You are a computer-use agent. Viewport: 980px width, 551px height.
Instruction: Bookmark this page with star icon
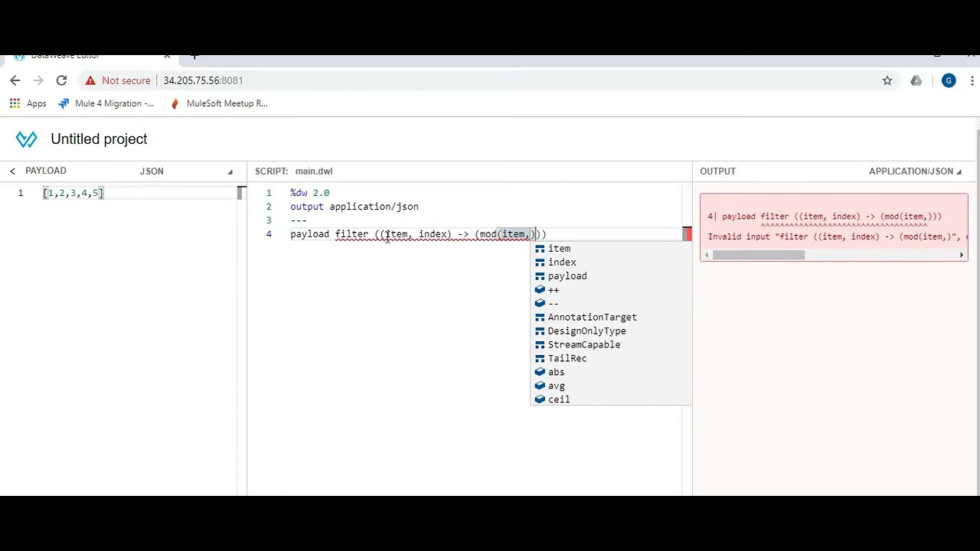pyautogui.click(x=887, y=80)
